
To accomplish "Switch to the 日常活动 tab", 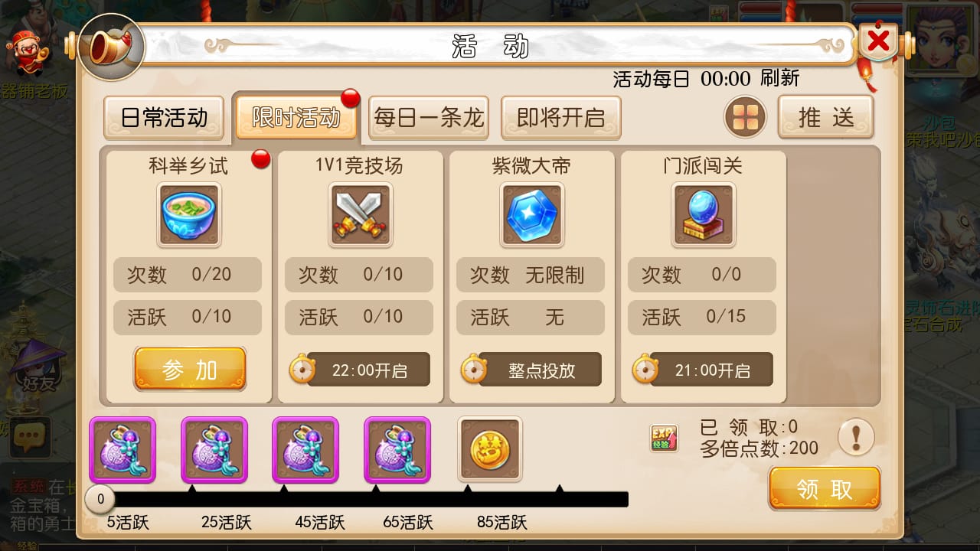I will coord(164,118).
